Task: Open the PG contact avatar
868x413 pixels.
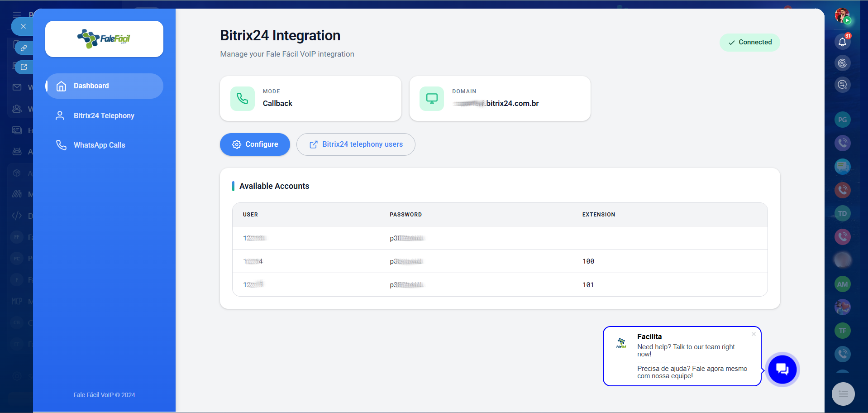Action: pyautogui.click(x=842, y=120)
